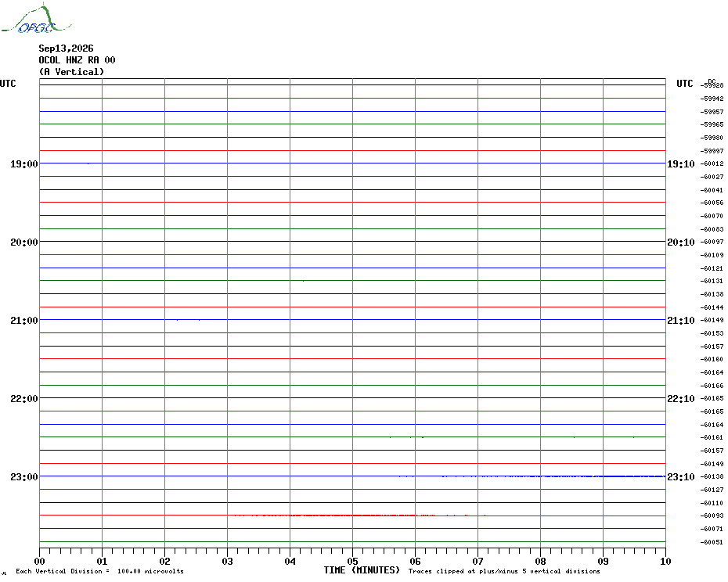Click the 05 minute axis tick label
The width and height of the screenshot is (728, 582).
(x=352, y=561)
